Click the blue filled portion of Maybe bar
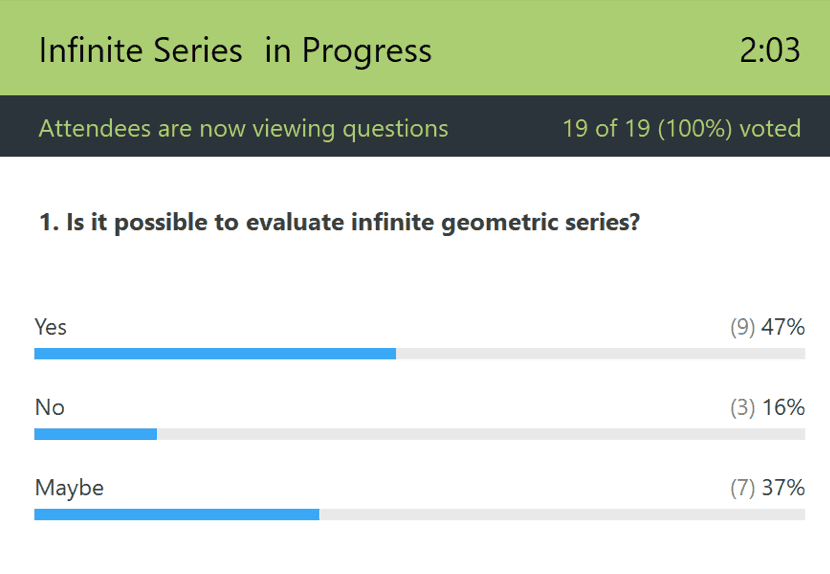The width and height of the screenshot is (830, 574). point(176,514)
